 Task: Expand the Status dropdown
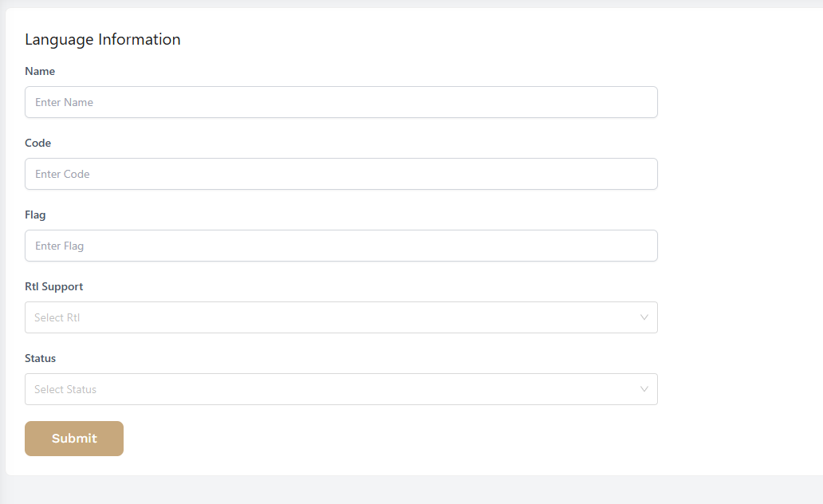pos(341,389)
